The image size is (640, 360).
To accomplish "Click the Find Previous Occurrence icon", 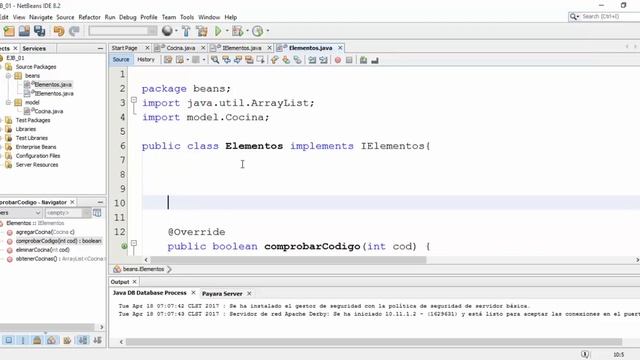I will tap(226, 60).
